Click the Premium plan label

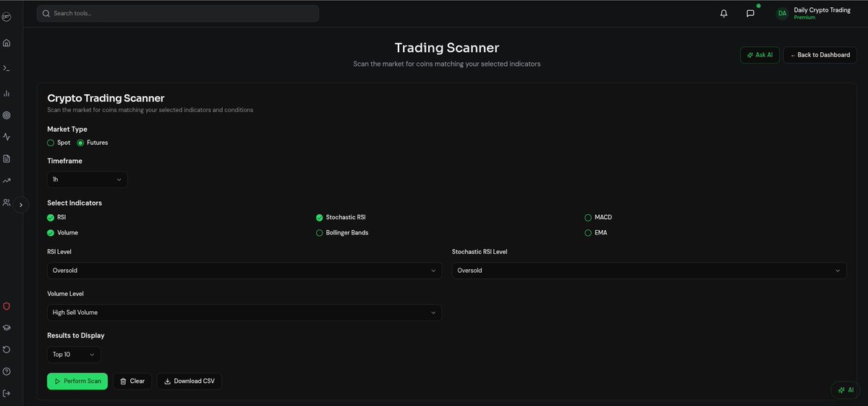tap(804, 17)
